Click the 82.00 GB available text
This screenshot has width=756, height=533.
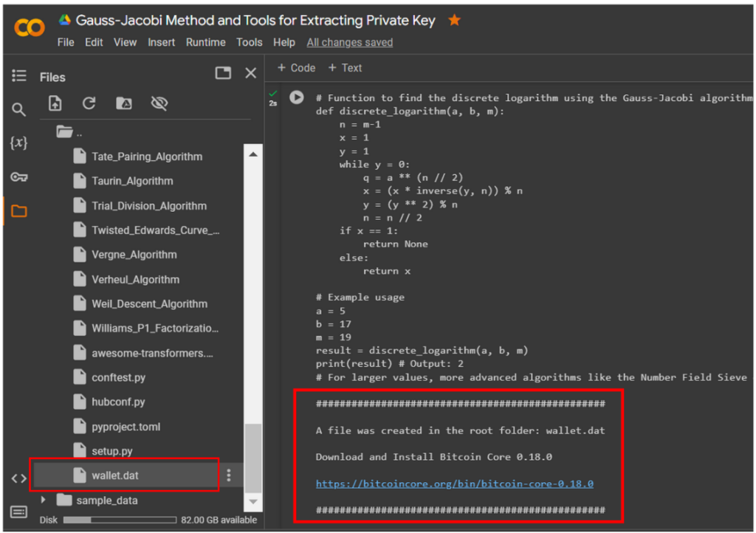219,520
